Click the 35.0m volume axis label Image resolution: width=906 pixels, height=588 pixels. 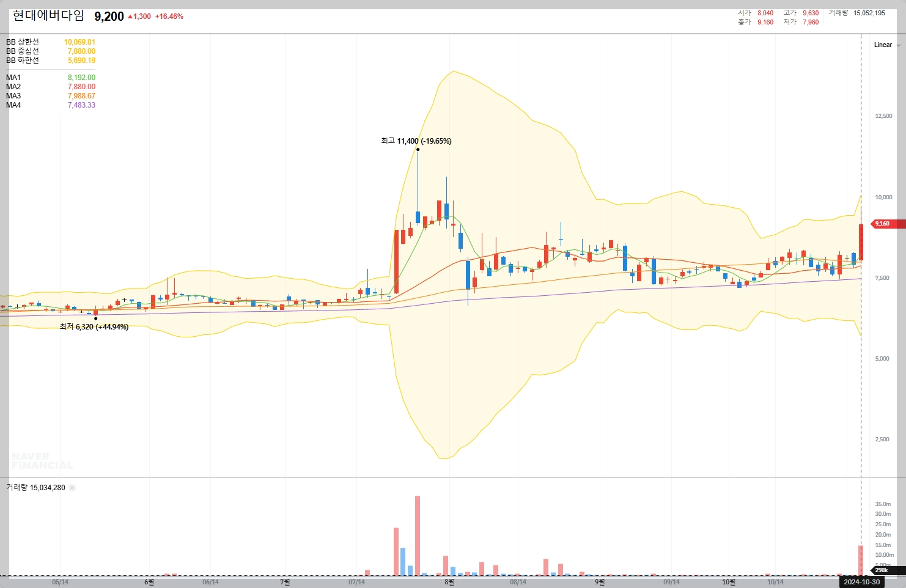click(x=883, y=504)
